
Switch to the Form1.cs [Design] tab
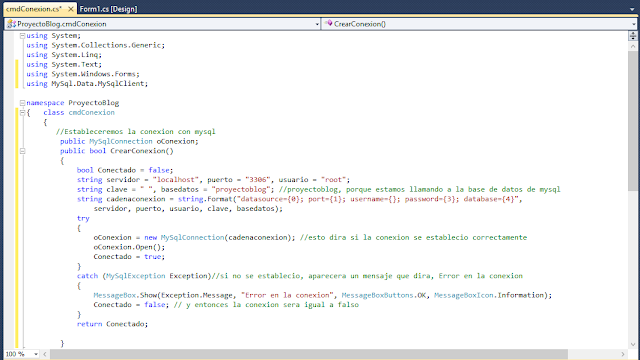pos(108,9)
